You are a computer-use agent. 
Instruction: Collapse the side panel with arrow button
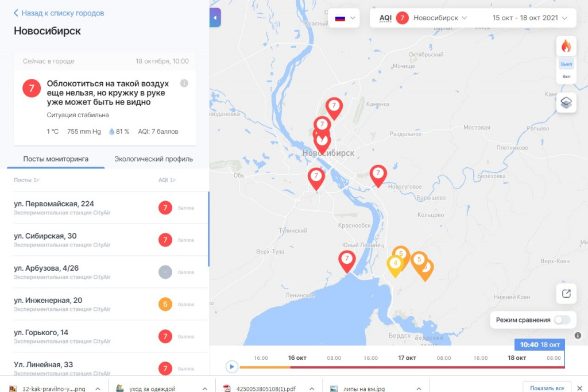[x=215, y=18]
